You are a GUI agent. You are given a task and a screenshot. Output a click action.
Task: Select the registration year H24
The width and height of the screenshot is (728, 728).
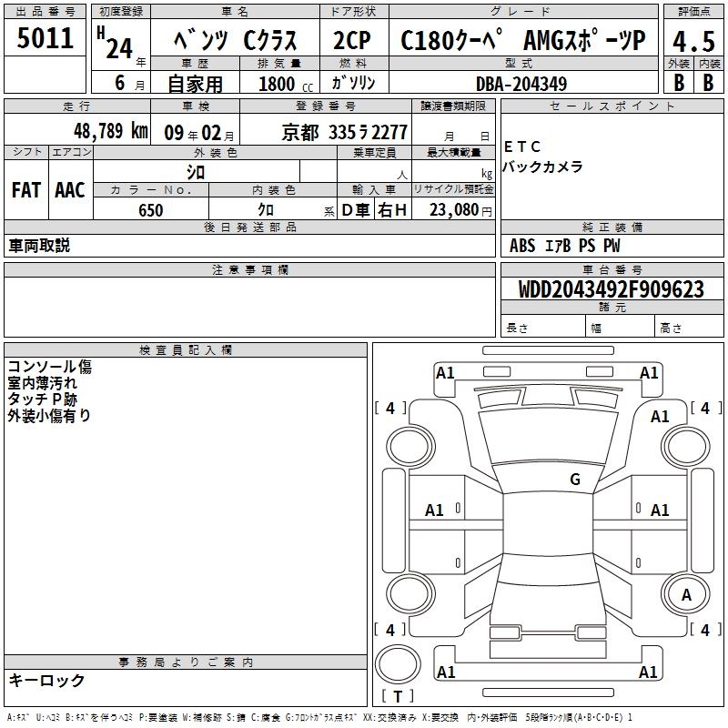(120, 44)
